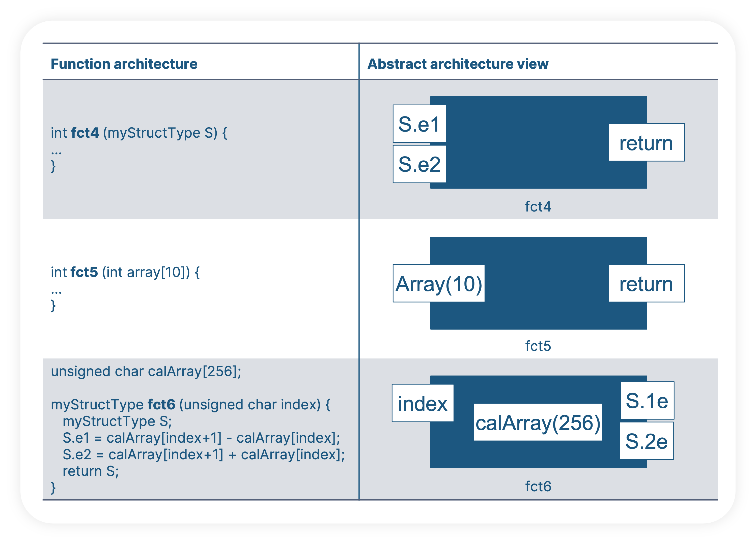Screen dimensions: 756x544
Task: Click the bold fct5 function name in code
Action: click(x=84, y=272)
